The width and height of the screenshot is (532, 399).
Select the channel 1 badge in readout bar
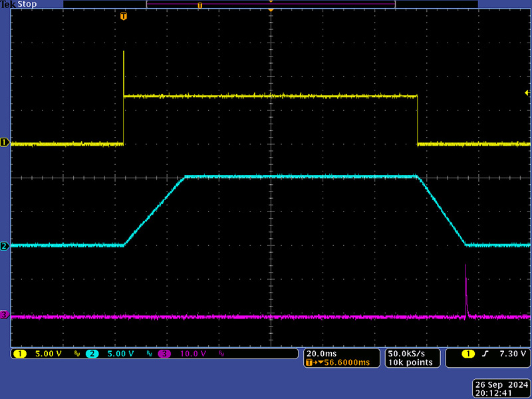[x=20, y=354]
